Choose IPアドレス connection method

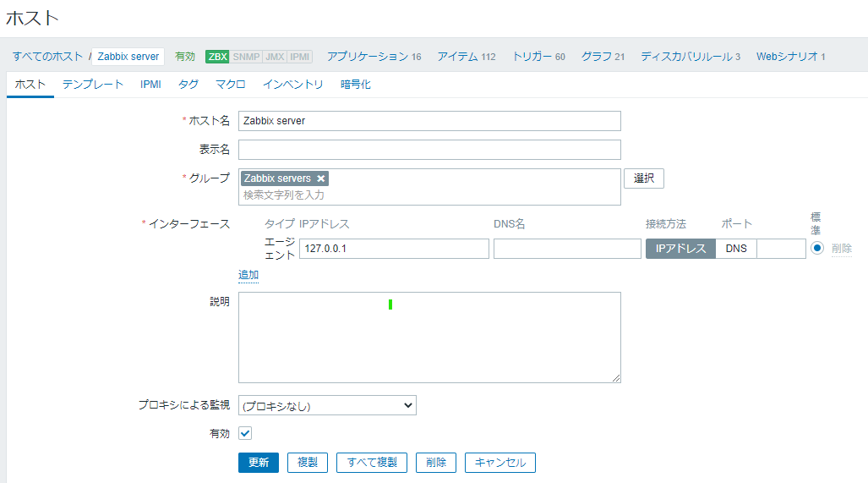pyautogui.click(x=680, y=249)
